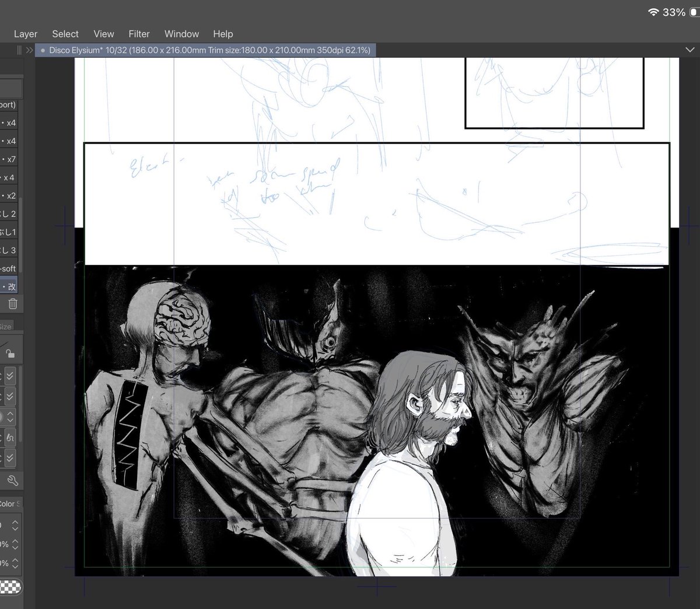The height and width of the screenshot is (609, 700).
Task: Open dynamics button just below the lock icon
Action: 9,376
